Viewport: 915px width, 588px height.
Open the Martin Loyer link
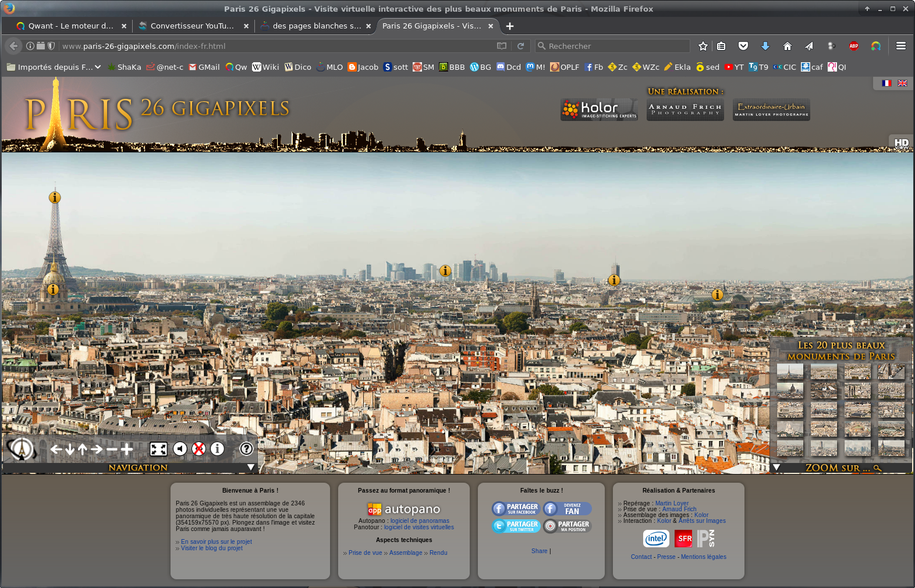click(672, 503)
